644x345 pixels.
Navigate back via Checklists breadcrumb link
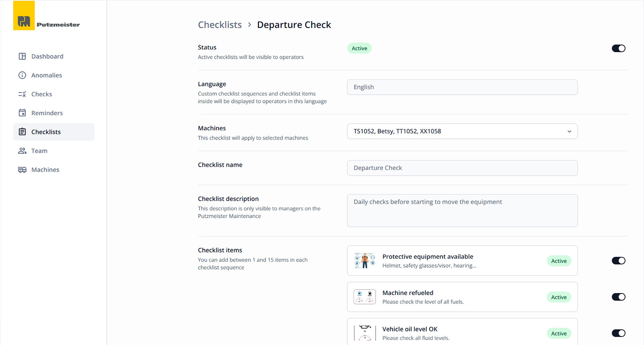click(220, 25)
